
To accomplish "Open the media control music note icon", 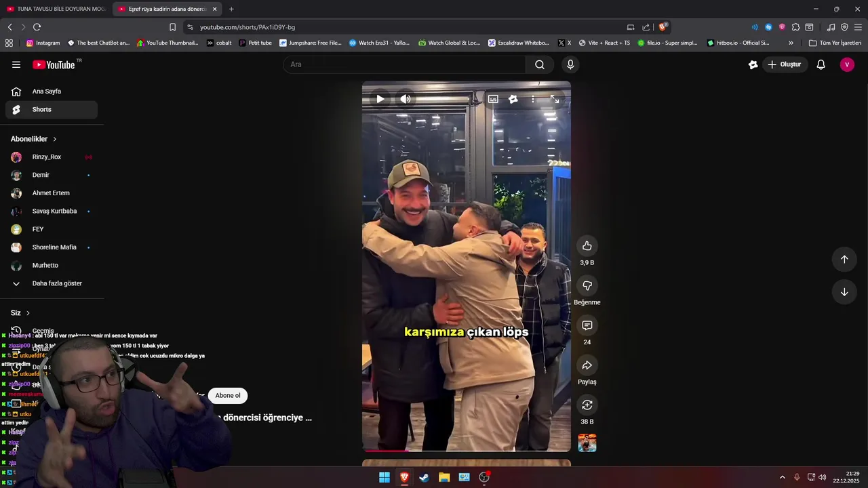I will click(x=831, y=27).
